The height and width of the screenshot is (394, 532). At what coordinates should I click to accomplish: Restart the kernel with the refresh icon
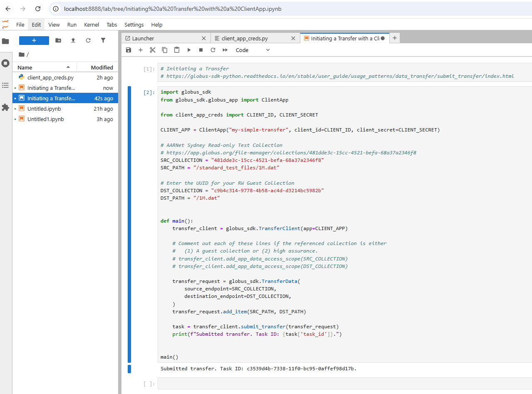(213, 50)
